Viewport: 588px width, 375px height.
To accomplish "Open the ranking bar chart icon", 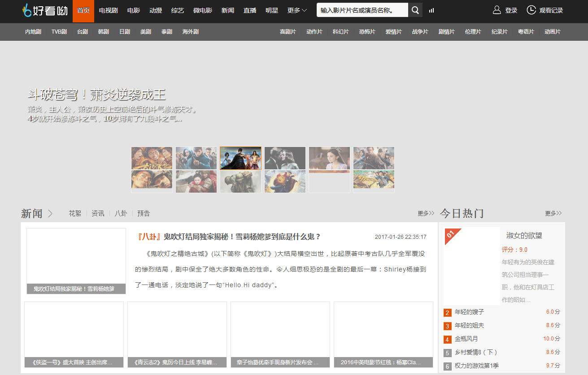I will pos(431,10).
